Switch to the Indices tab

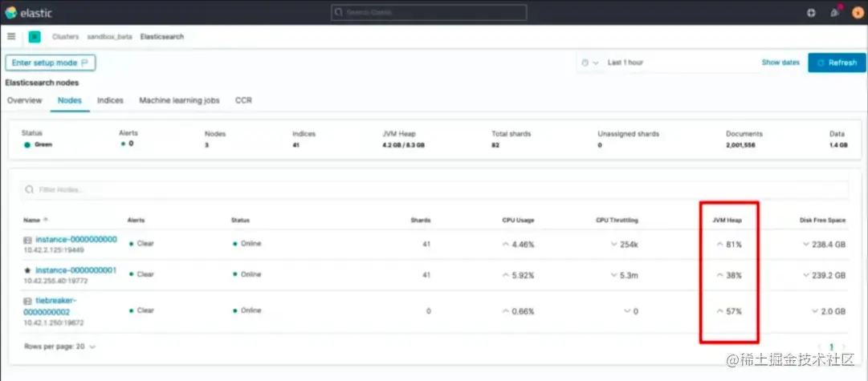click(x=110, y=100)
